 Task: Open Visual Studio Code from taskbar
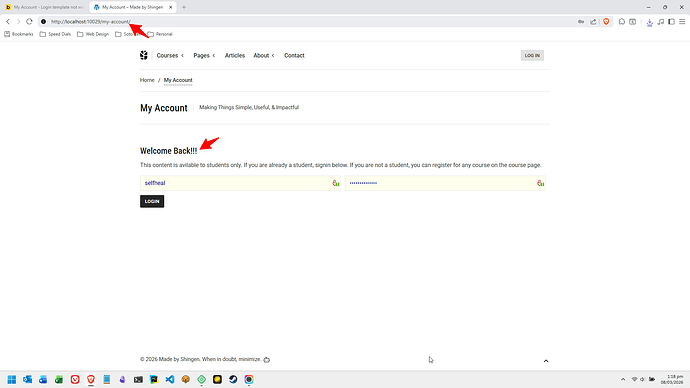170,379
